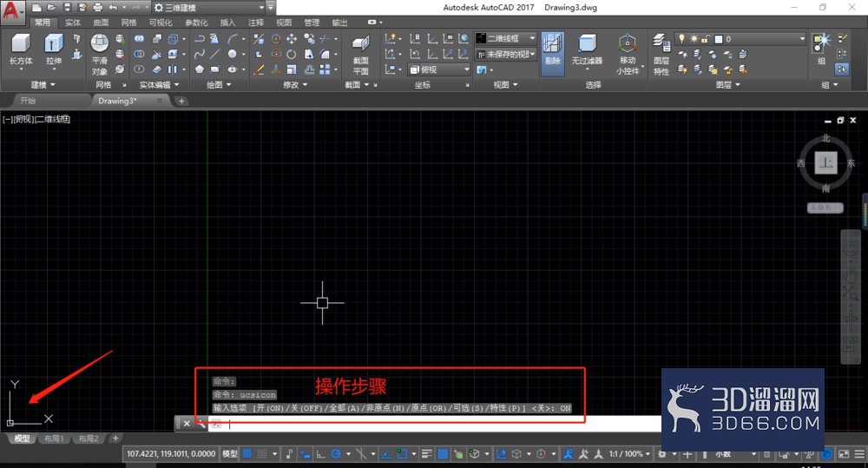The height and width of the screenshot is (468, 868).
Task: Open the layer 0 color swatch
Action: [x=719, y=39]
